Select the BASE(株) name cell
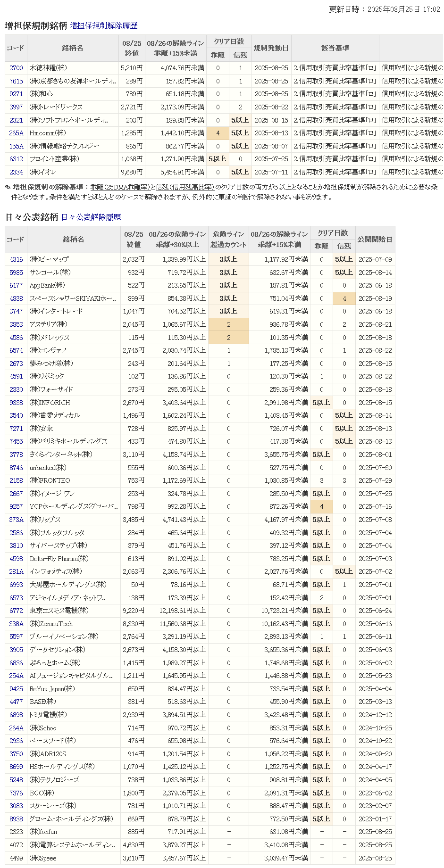Screen dimensions: 444x868 74,702
